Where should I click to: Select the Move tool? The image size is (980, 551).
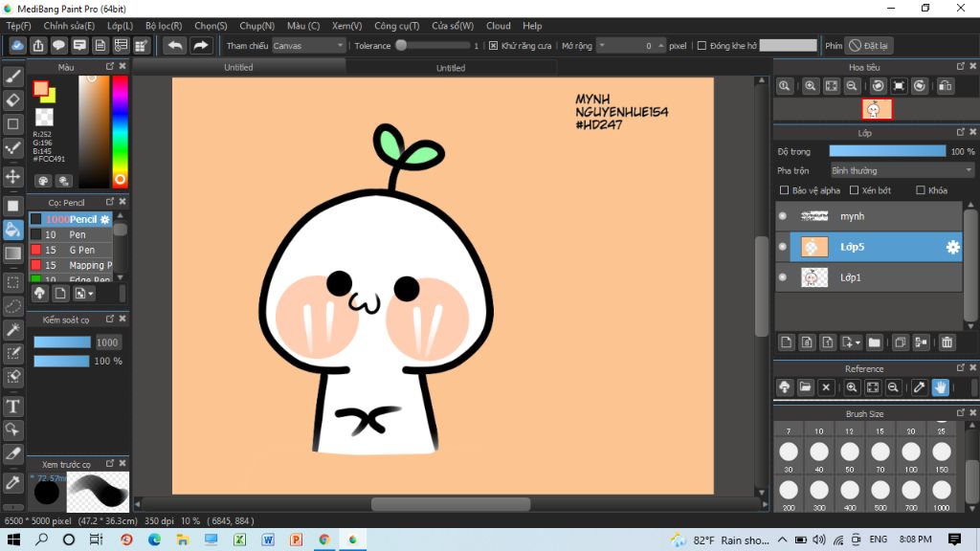point(13,177)
